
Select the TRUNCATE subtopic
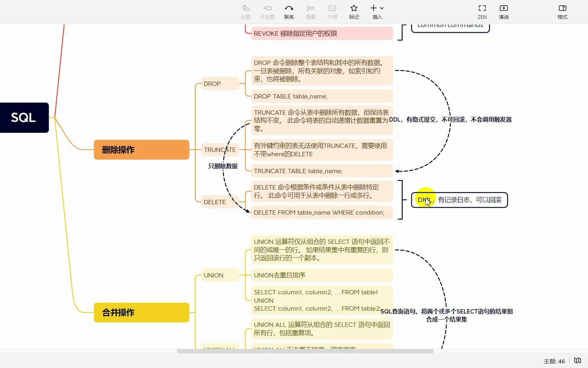point(220,150)
